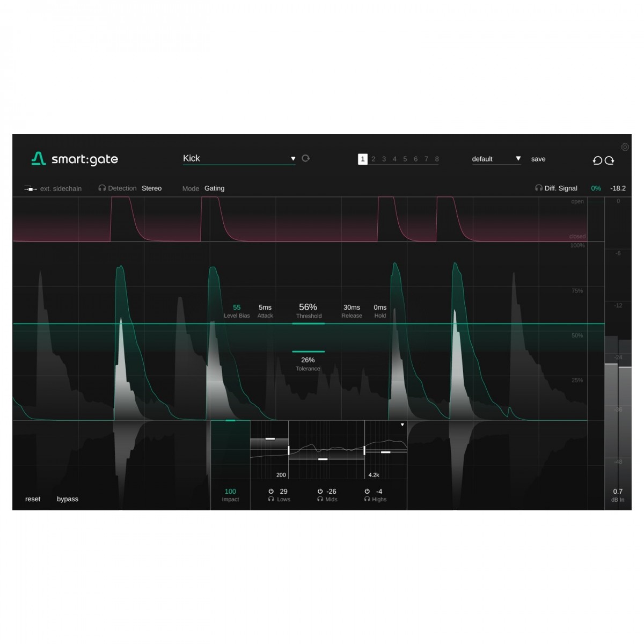
Task: Toggle the Lows band power button
Action: (271, 491)
